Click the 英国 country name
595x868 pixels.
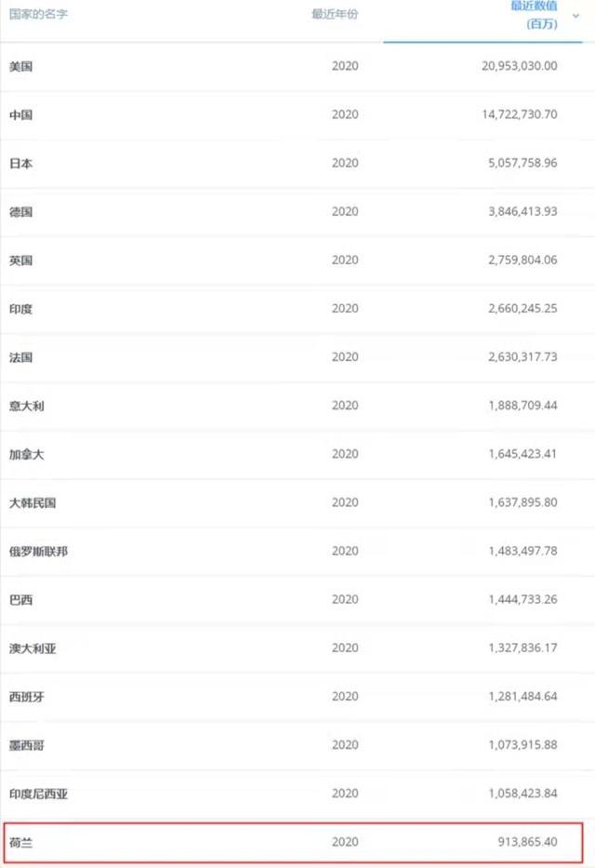click(x=21, y=260)
